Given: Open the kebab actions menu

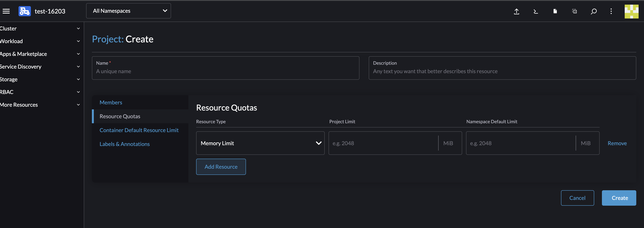Looking at the screenshot, I should coord(611,11).
